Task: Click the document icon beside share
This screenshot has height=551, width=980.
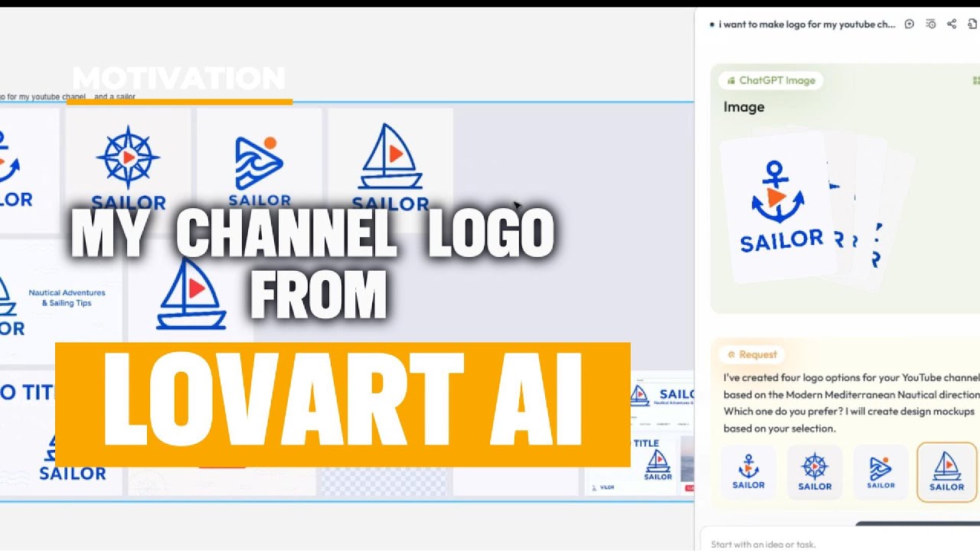Action: tap(972, 24)
